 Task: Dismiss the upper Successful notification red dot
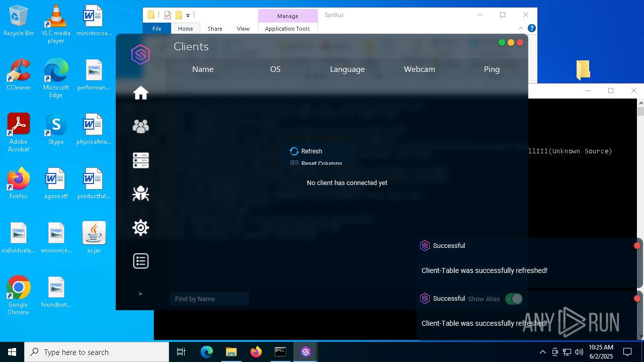coord(637,246)
